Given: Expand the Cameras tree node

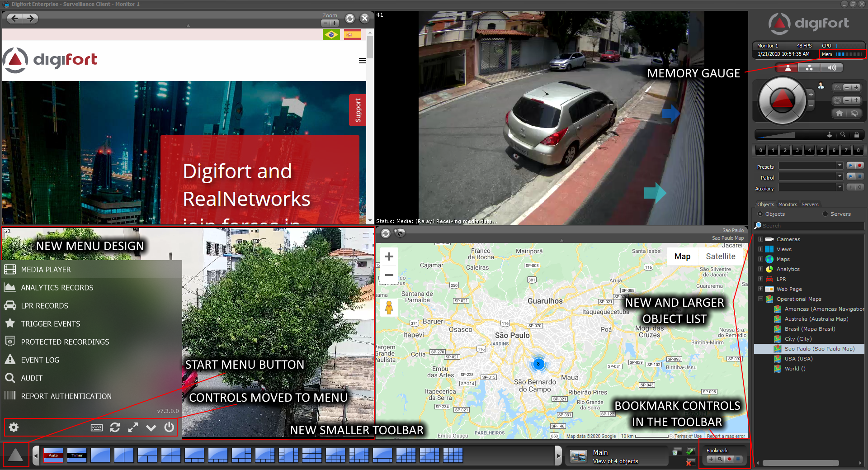Looking at the screenshot, I should click(761, 239).
